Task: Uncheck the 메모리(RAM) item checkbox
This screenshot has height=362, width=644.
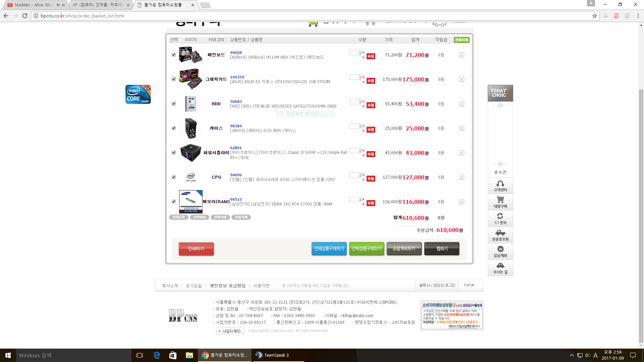Action: click(174, 201)
